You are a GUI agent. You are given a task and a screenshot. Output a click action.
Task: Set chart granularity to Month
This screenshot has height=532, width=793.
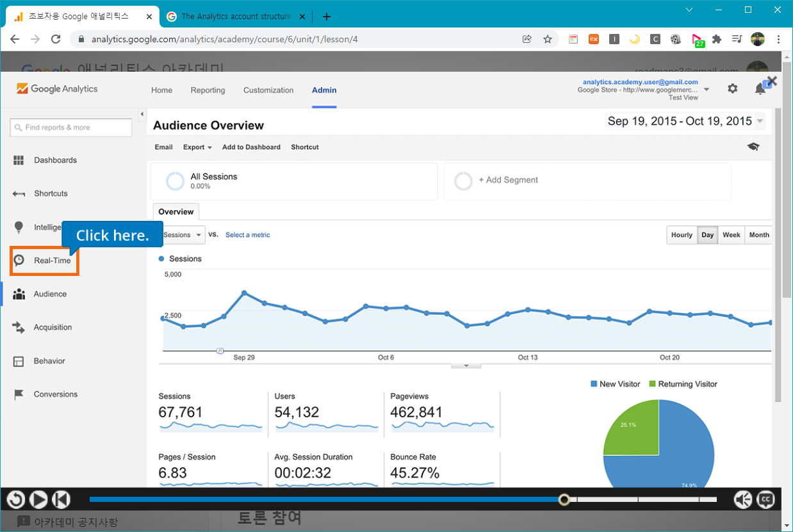pyautogui.click(x=759, y=235)
